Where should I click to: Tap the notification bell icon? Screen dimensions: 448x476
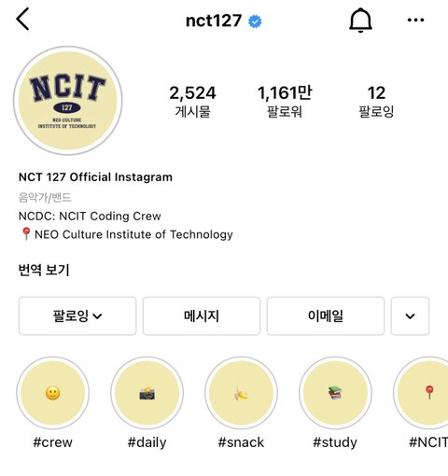(x=360, y=21)
